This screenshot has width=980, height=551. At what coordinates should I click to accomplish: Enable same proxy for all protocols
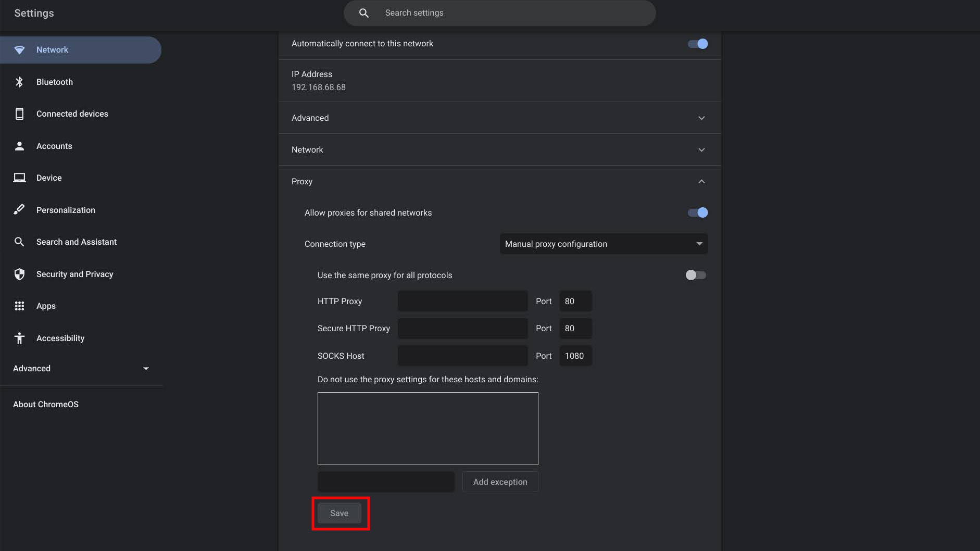[695, 275]
